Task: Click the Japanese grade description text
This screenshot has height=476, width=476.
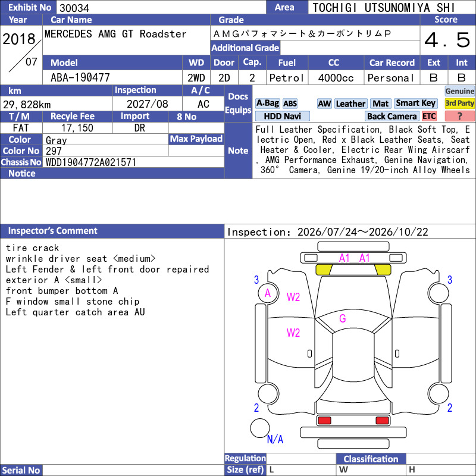Action: 302,33
